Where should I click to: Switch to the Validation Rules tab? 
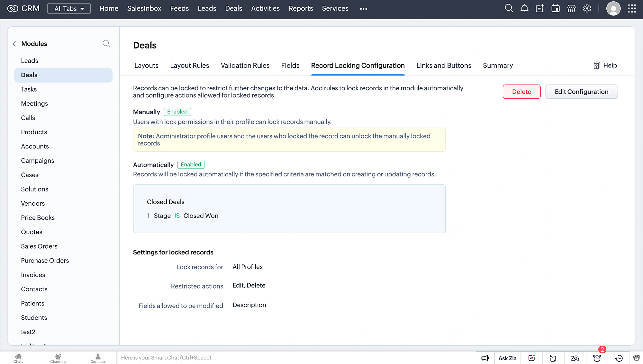point(245,66)
